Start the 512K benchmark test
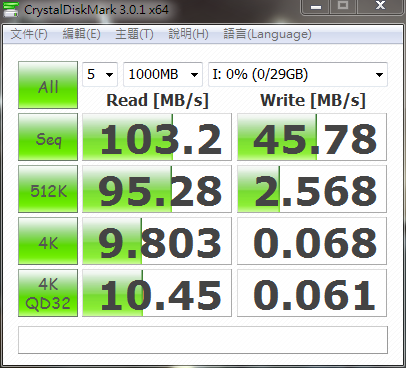 [x=48, y=189]
